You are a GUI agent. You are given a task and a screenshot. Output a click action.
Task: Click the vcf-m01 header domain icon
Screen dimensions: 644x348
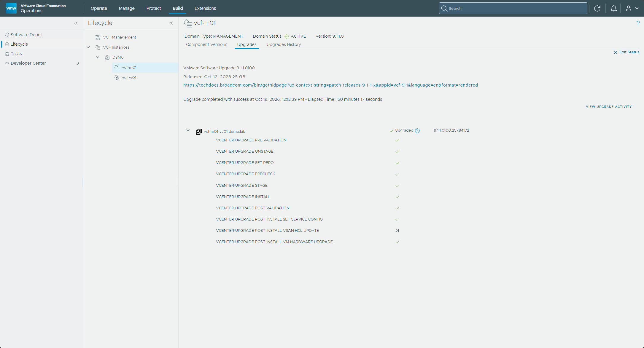coord(188,23)
